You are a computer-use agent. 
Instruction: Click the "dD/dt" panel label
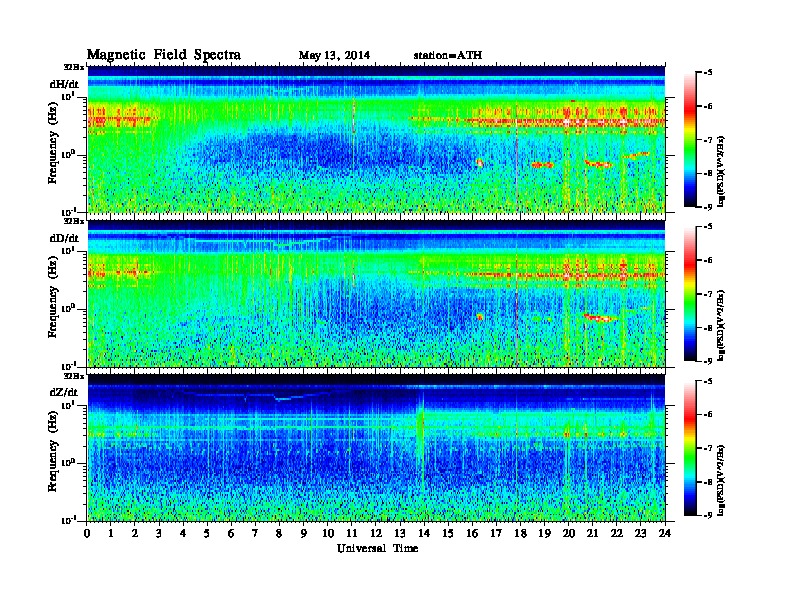click(x=64, y=238)
